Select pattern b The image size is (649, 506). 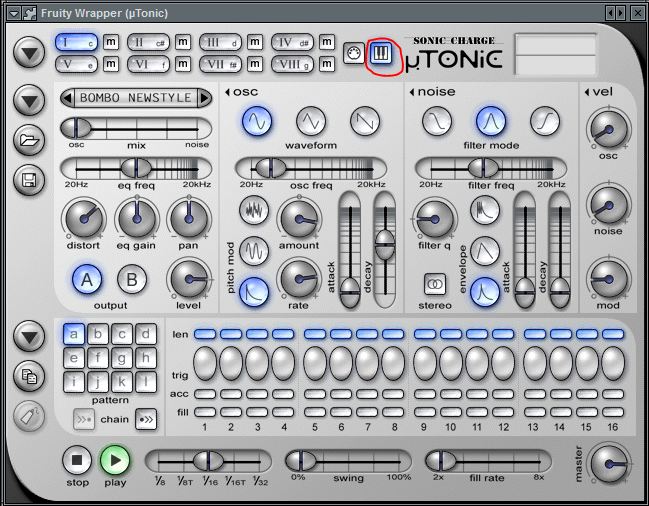(98, 334)
